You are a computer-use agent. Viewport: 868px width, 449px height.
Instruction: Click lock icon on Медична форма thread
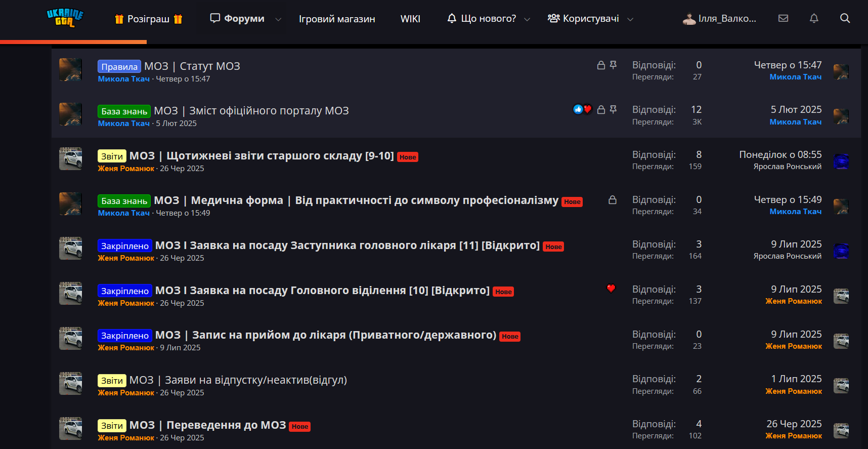tap(612, 200)
